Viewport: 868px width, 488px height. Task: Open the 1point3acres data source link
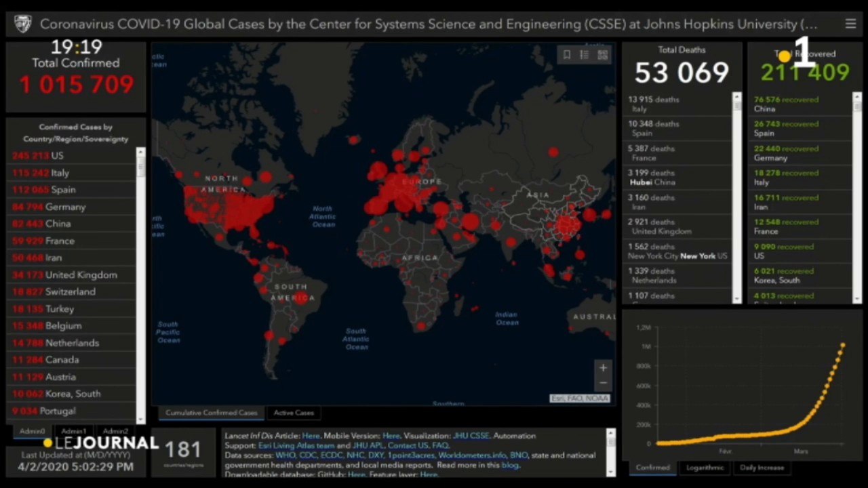pyautogui.click(x=411, y=455)
